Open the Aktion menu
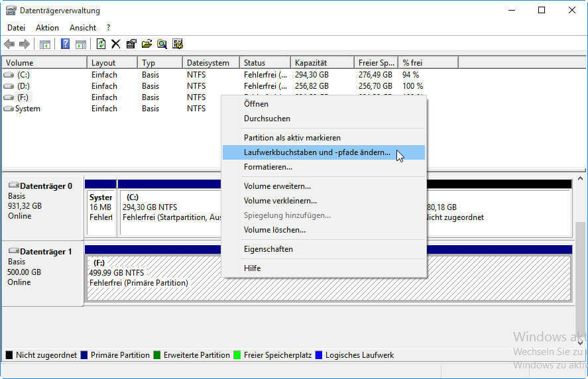 [47, 28]
